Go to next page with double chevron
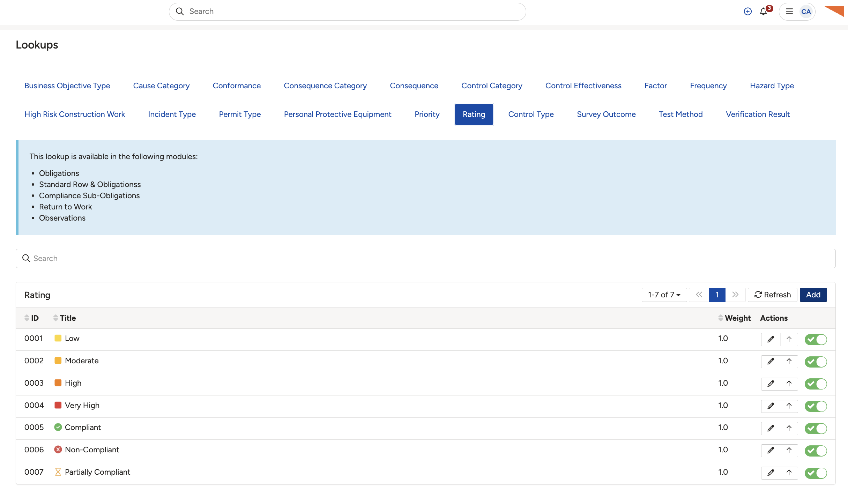Viewport: 848px width, 504px height. 735,295
